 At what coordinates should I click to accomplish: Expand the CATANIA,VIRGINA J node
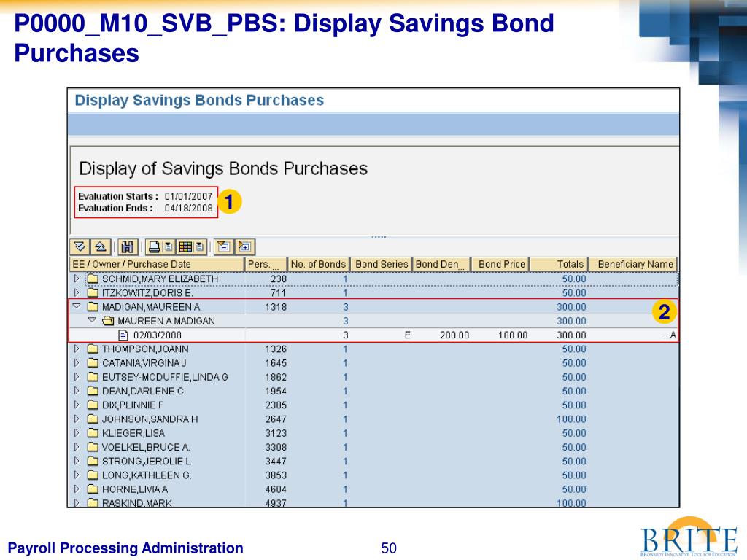76,363
